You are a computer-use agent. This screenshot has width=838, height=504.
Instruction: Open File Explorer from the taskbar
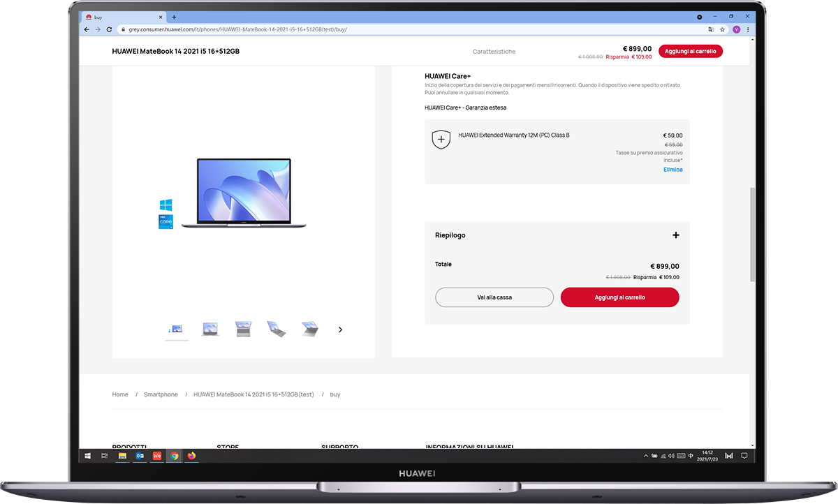pyautogui.click(x=122, y=456)
